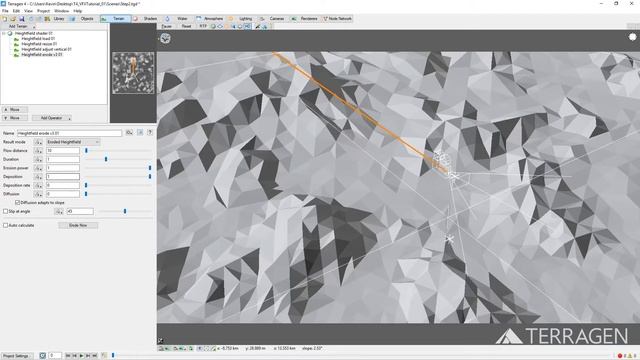
Task: Open the animation menu button for Deposition rate
Action: 38,185
